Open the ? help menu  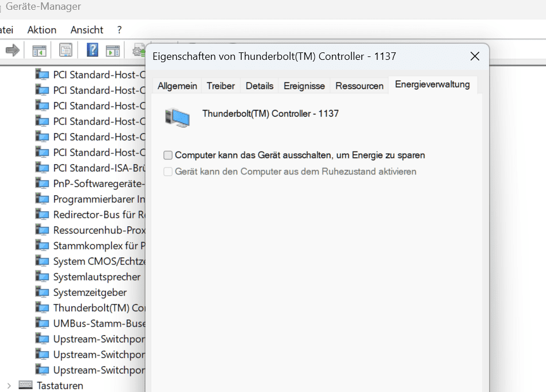[x=120, y=30]
